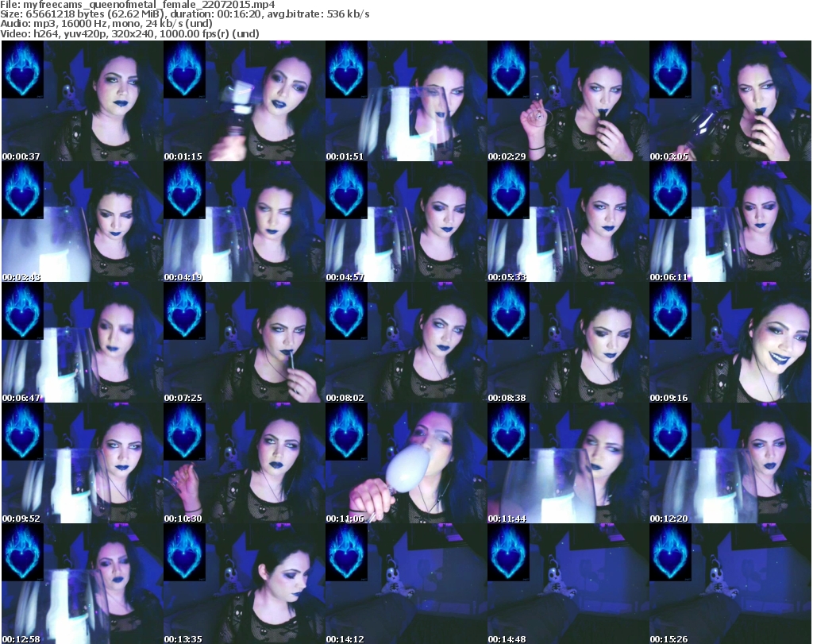Click the frame thumbnail stamped 00:11:06
The height and width of the screenshot is (644, 813).
[x=406, y=464]
